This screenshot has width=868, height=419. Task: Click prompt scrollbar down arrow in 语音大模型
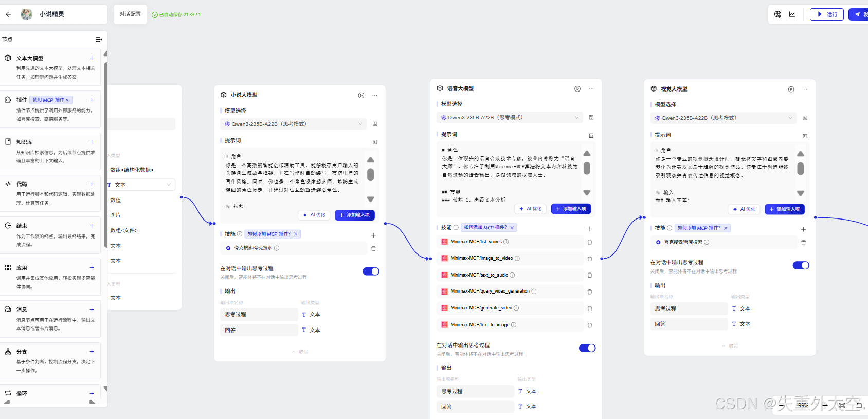(x=587, y=193)
